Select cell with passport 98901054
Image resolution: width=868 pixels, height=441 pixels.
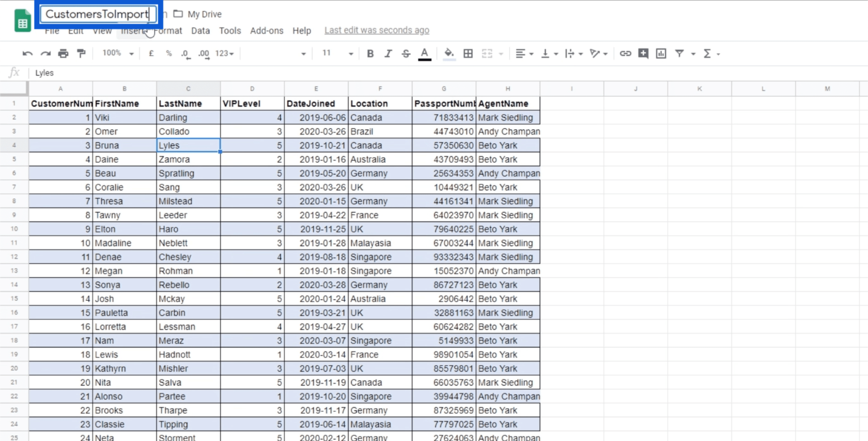(x=444, y=355)
